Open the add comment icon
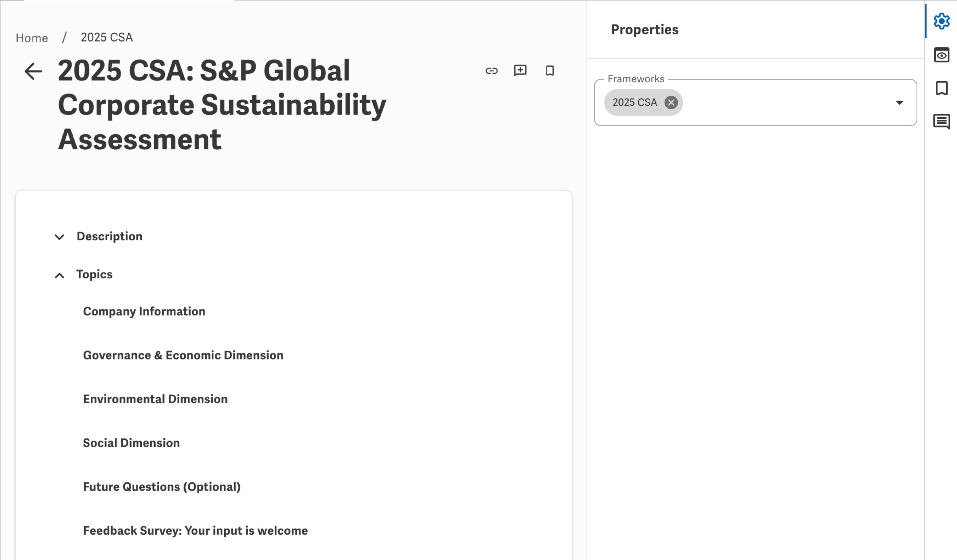Screen dimensions: 957x560 click(520, 71)
